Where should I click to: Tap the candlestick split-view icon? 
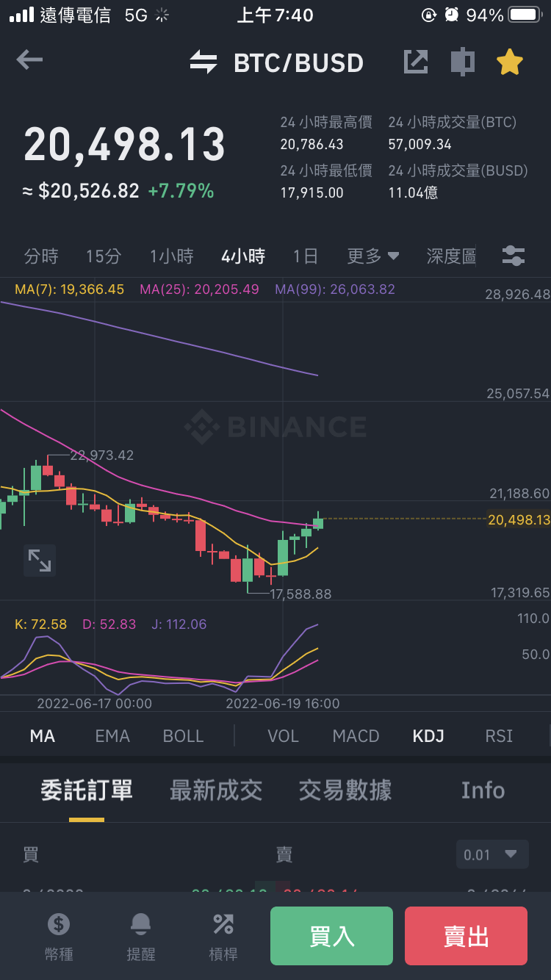tap(462, 62)
